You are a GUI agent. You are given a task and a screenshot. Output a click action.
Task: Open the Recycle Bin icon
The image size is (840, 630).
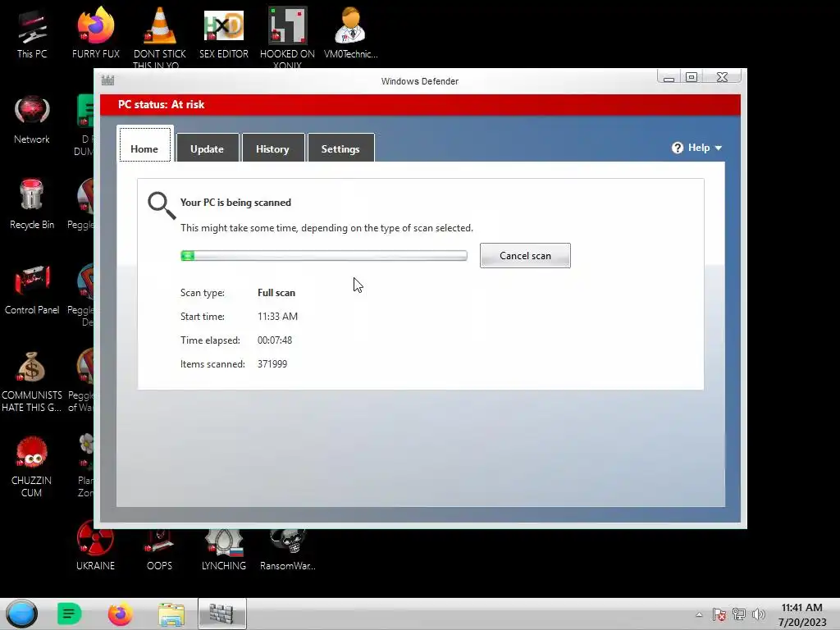click(32, 204)
